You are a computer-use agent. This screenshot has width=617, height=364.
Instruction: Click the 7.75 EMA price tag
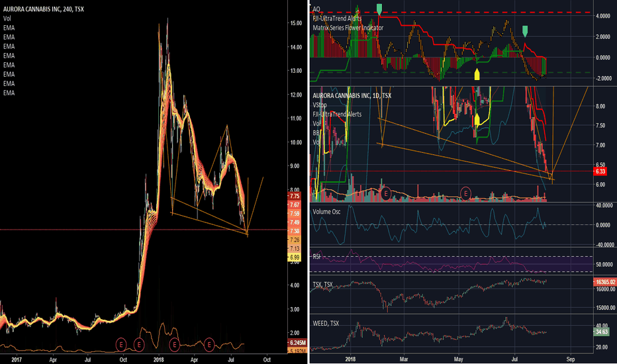tap(295, 196)
